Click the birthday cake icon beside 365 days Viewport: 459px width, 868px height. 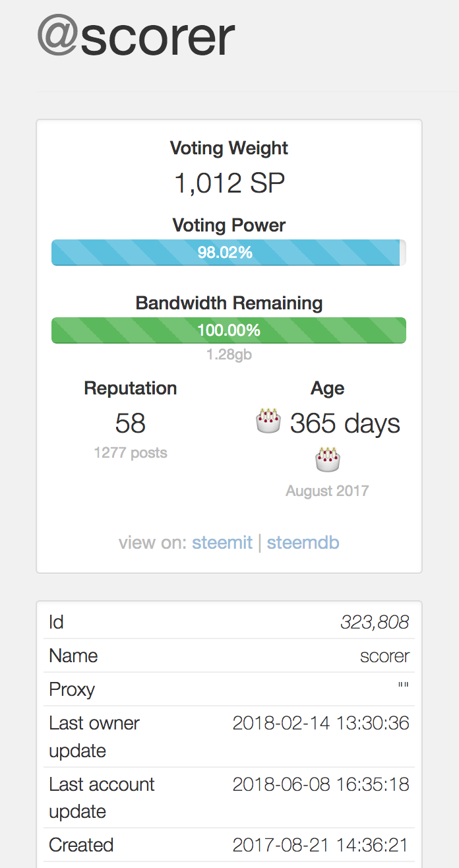[268, 421]
